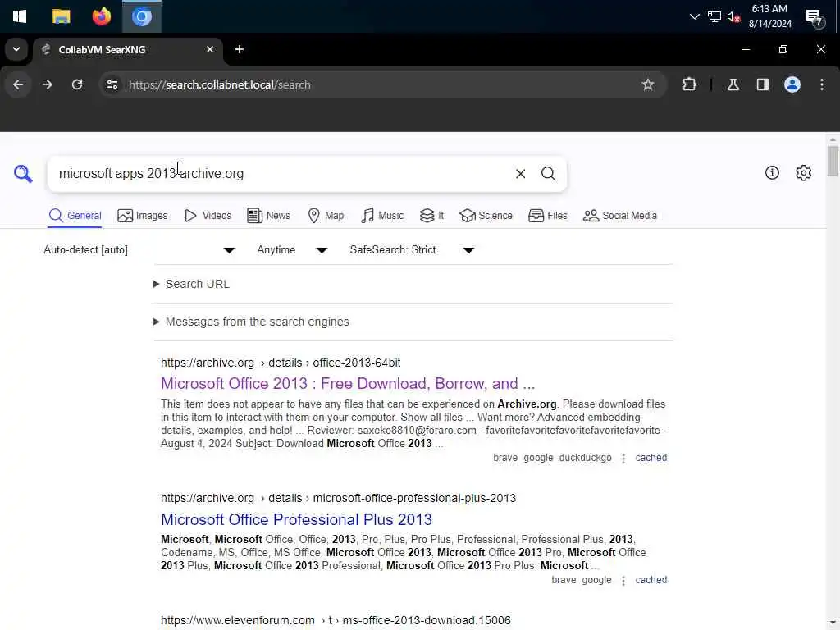Show hidden system tray icons
The width and height of the screenshot is (840, 630).
[694, 16]
